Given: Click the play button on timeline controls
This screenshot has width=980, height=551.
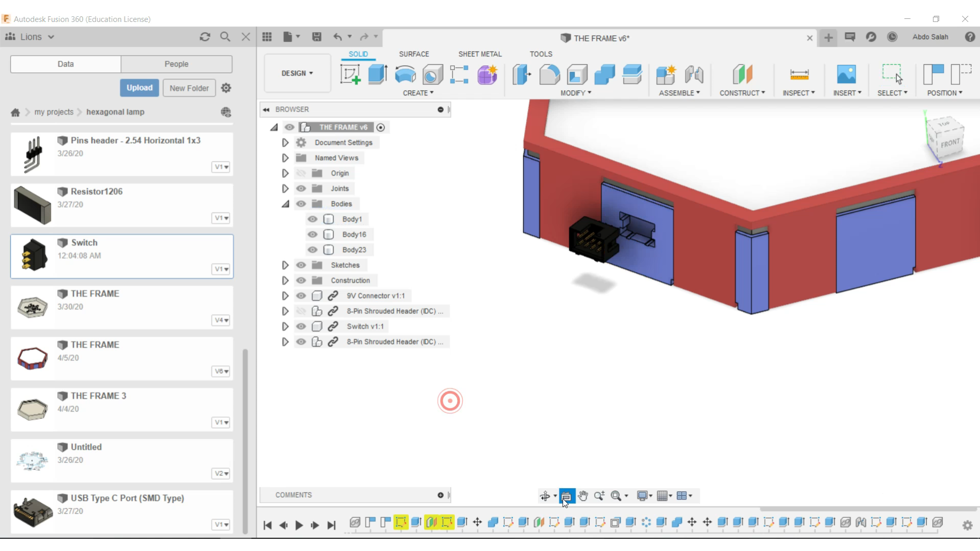Looking at the screenshot, I should point(299,525).
